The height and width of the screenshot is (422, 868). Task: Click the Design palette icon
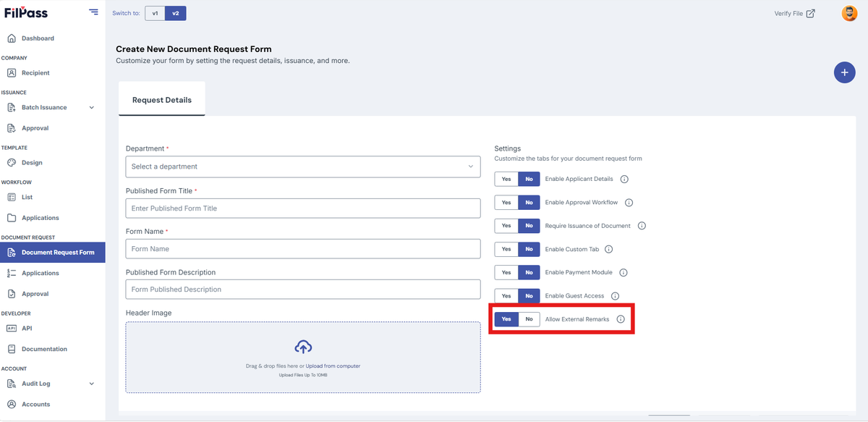[x=12, y=163]
